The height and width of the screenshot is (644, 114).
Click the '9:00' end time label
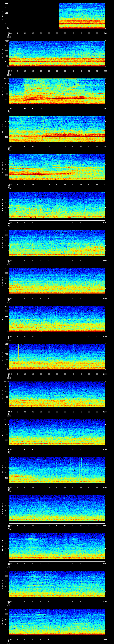(105, 184)
